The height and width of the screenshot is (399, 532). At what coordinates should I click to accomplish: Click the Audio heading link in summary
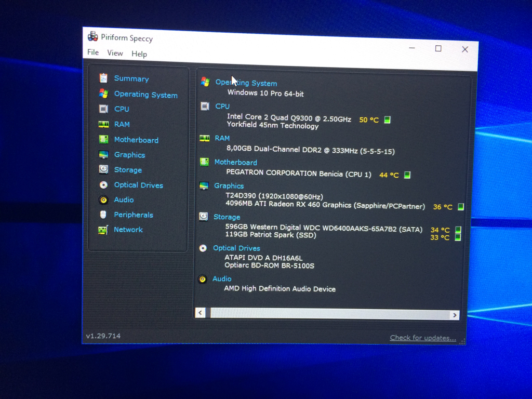click(x=222, y=279)
